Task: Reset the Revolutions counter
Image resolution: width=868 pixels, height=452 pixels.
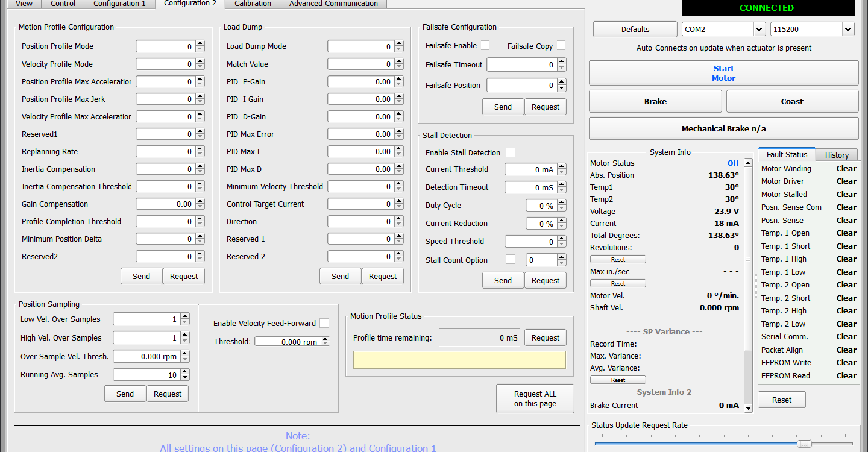Action: coord(618,259)
